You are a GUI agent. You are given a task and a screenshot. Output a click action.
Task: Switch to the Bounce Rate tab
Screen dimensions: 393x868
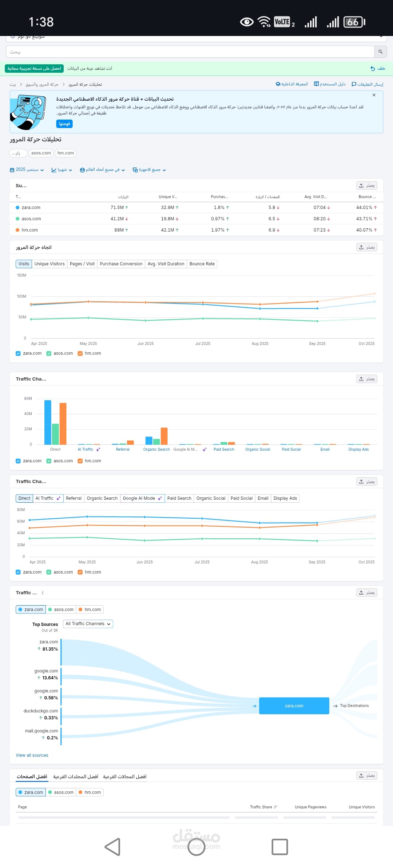pyautogui.click(x=202, y=264)
